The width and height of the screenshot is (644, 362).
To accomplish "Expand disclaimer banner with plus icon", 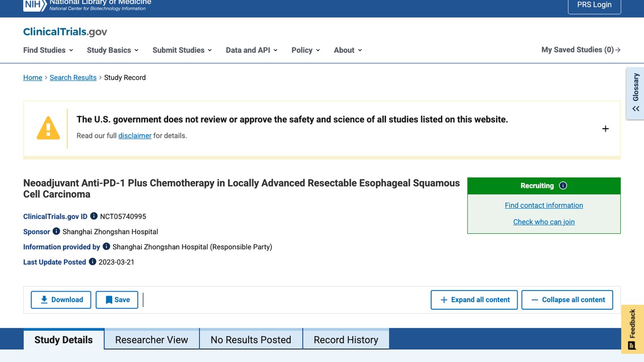I will [605, 129].
